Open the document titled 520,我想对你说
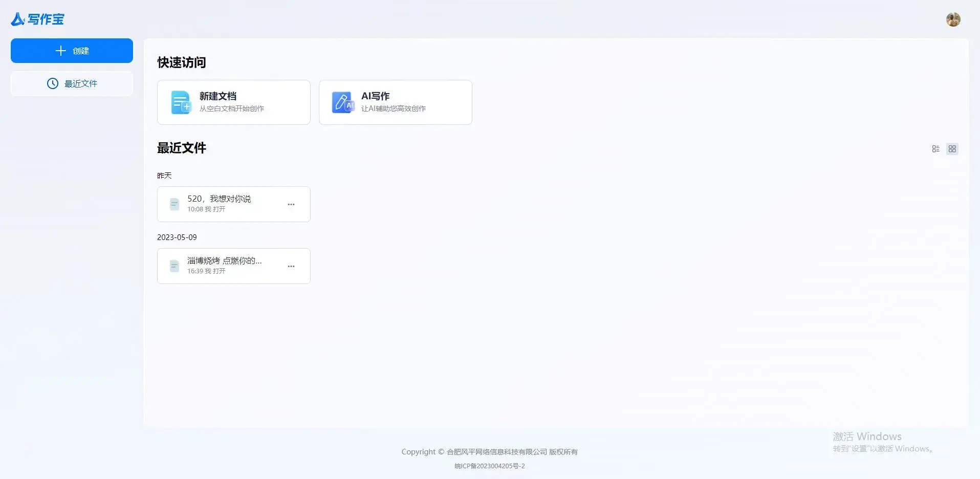 point(219,199)
